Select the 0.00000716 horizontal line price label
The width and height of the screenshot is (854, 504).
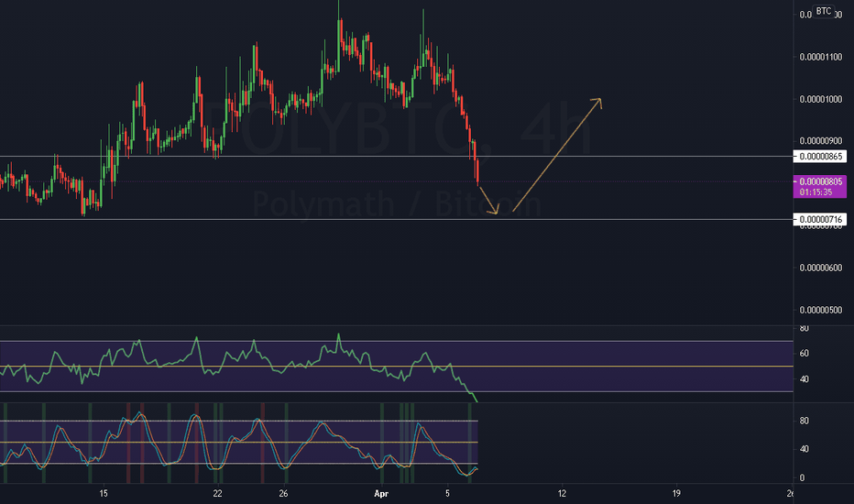(820, 220)
